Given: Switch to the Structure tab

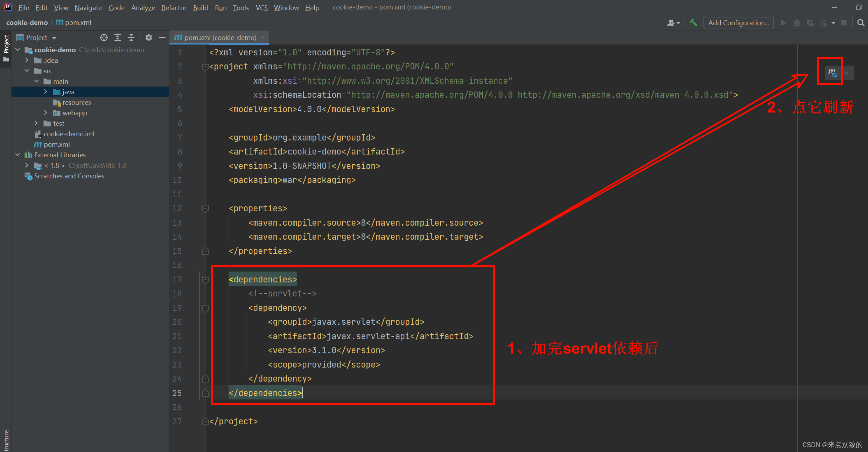Looking at the screenshot, I should pyautogui.click(x=6, y=440).
